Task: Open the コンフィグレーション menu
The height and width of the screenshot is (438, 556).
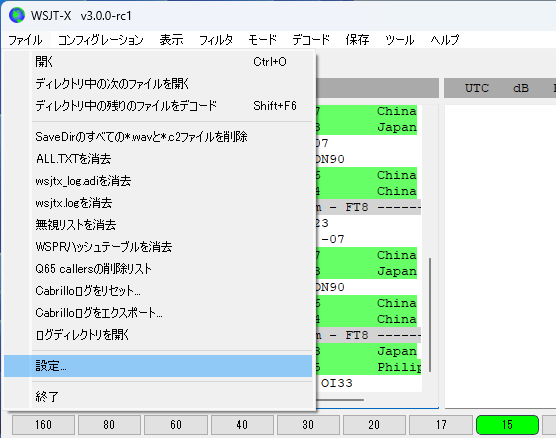Action: [x=100, y=40]
